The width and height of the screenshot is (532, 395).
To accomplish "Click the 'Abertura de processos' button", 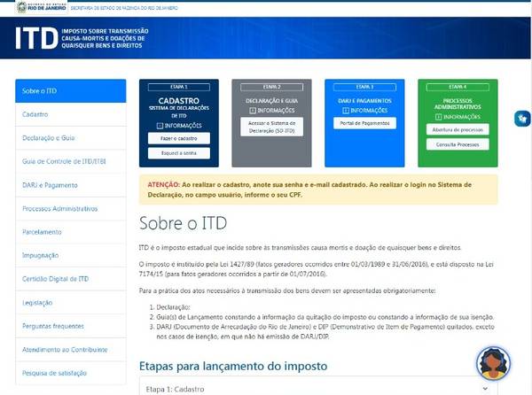I will (457, 129).
